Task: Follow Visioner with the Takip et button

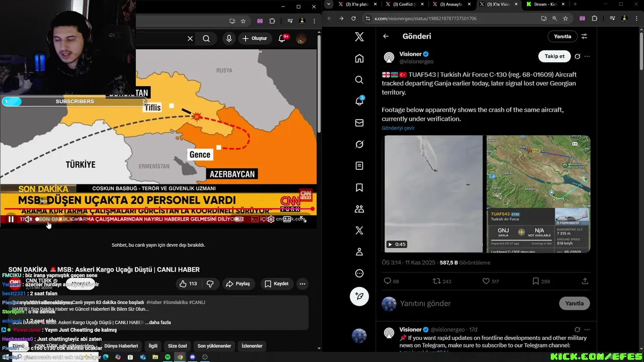Action: pos(554,56)
